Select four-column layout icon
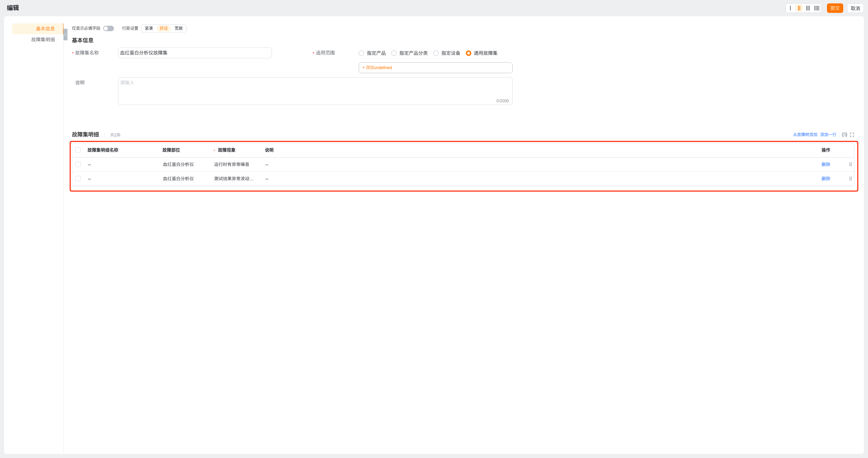Screen dimensions: 868x458 [x=817, y=8]
